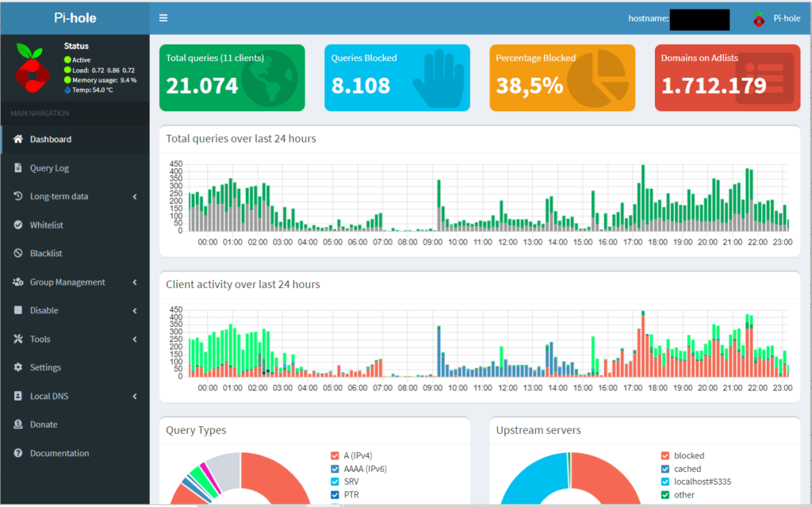The image size is (812, 507).
Task: Click the globe icon on Total queries card
Action: click(270, 79)
